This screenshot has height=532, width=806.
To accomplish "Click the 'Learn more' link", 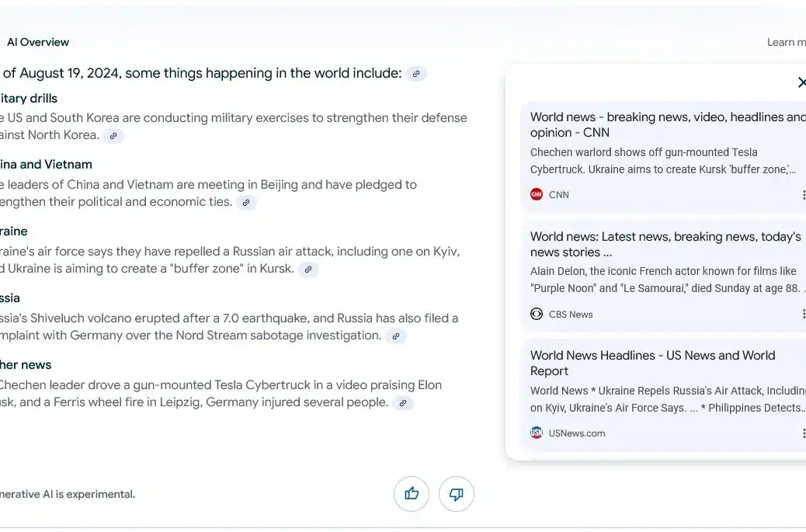I will pyautogui.click(x=787, y=42).
